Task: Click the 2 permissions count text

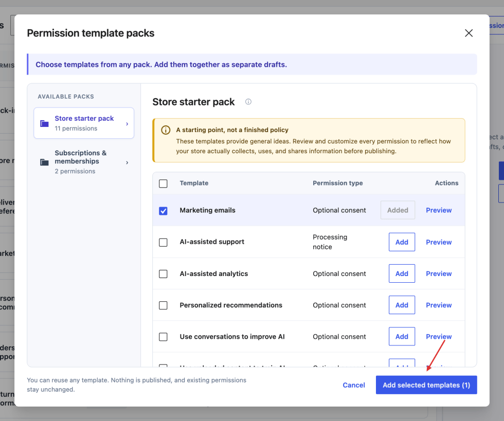Action: (75, 171)
